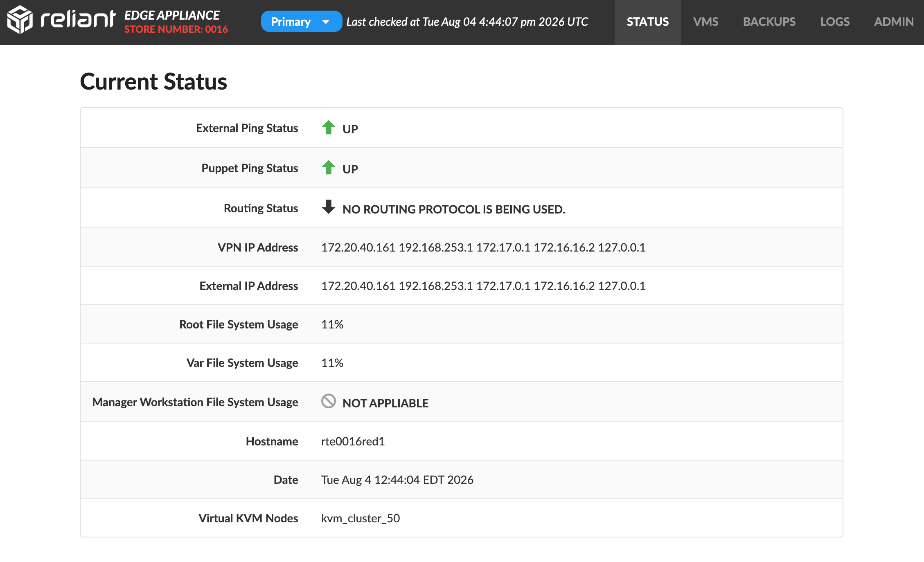Image resolution: width=924 pixels, height=562 pixels.
Task: Open the Primary dropdown selector
Action: pos(301,21)
